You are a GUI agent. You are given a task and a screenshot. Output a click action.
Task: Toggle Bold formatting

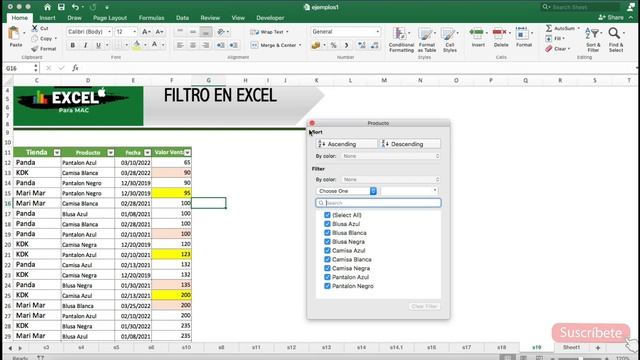pos(73,45)
